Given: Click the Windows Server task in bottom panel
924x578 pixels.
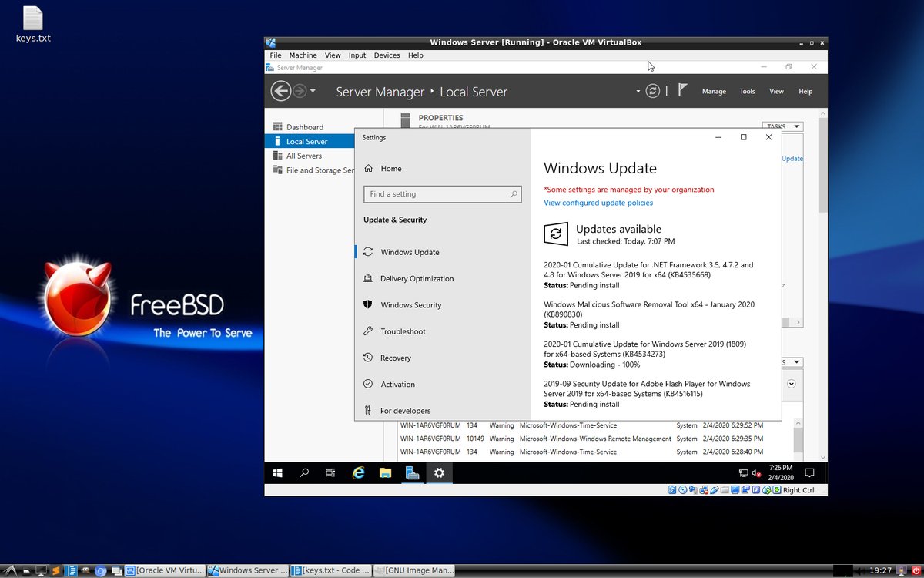Looking at the screenshot, I should [248, 571].
